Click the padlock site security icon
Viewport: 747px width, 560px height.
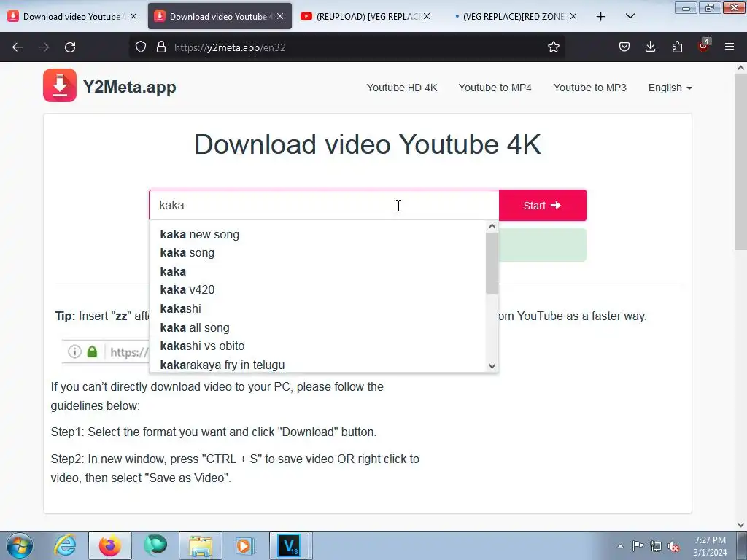pyautogui.click(x=161, y=47)
